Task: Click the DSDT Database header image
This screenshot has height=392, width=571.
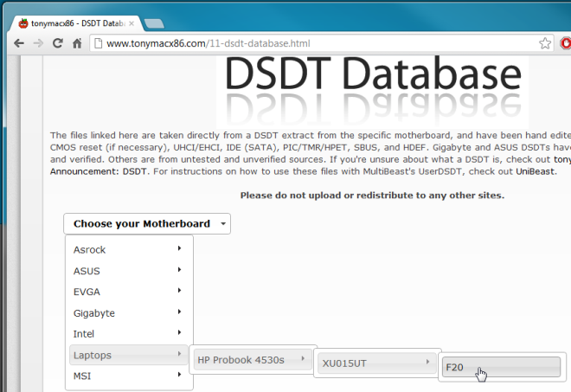Action: coord(372,91)
